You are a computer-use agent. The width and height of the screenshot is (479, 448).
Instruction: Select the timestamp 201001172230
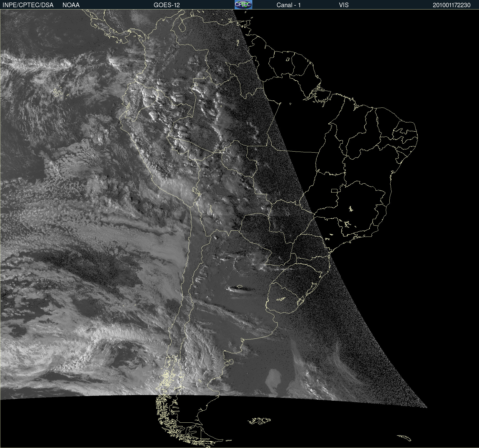point(452,5)
